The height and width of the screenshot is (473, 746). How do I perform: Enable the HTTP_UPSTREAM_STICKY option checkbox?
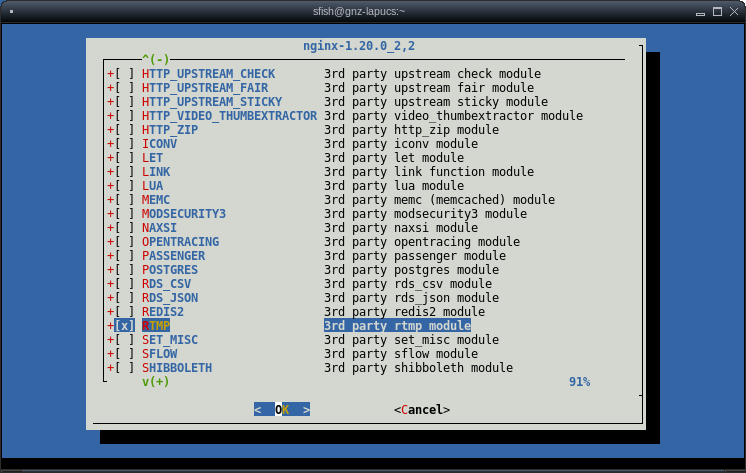point(124,102)
